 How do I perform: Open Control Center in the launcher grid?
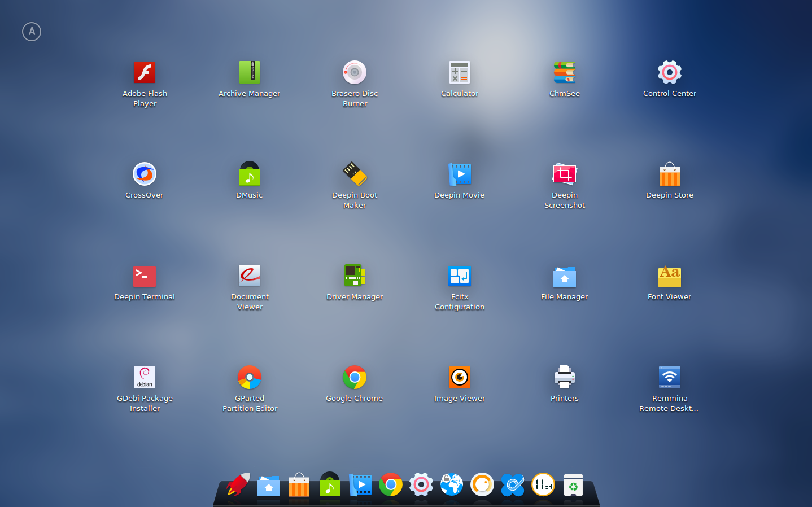670,73
